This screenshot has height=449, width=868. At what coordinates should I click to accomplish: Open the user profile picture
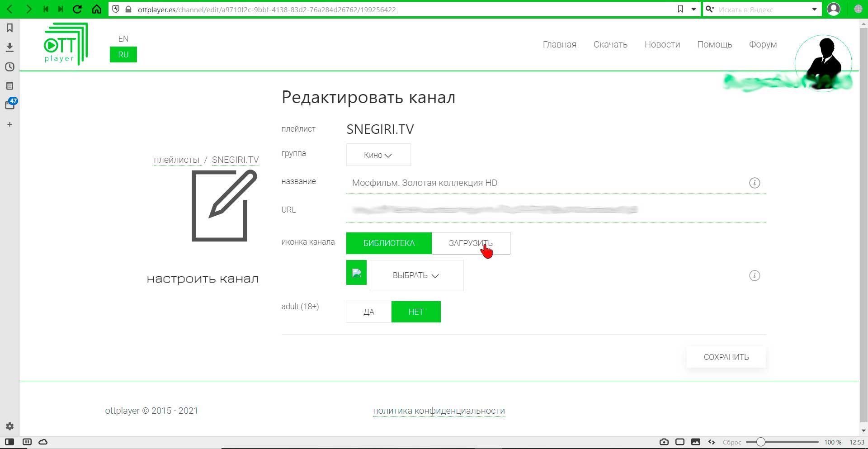(x=824, y=63)
